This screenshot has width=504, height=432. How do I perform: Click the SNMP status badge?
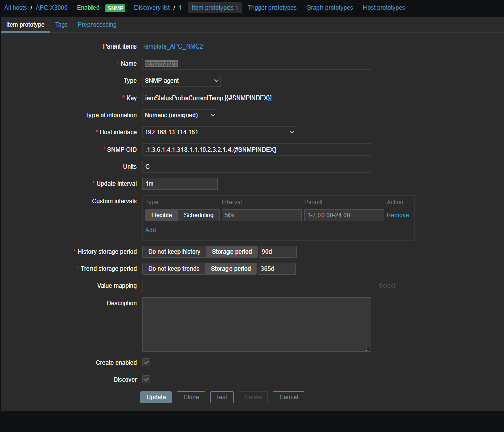115,8
